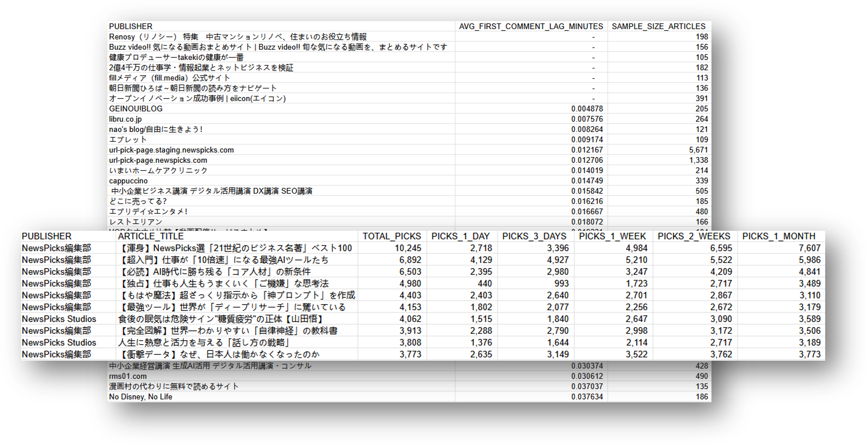This screenshot has width=868, height=445.
Task: Click the TOTAL_PICKS column header
Action: tap(391, 236)
